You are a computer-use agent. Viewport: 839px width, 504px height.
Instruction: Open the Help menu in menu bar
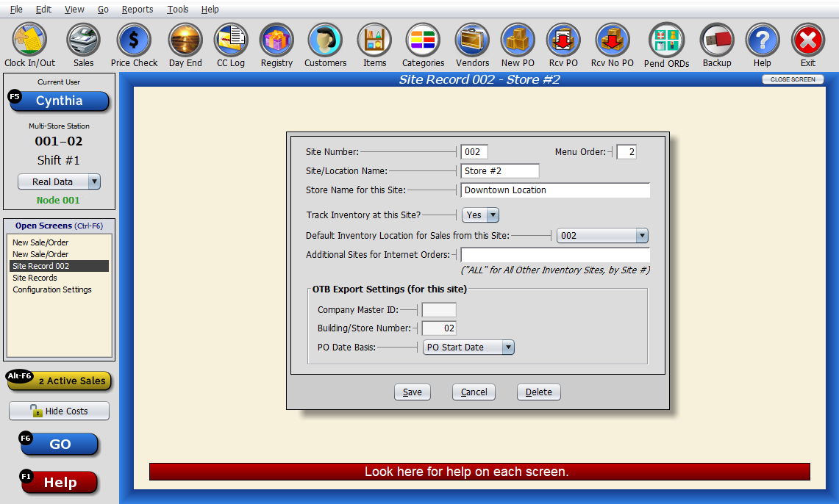pyautogui.click(x=210, y=9)
